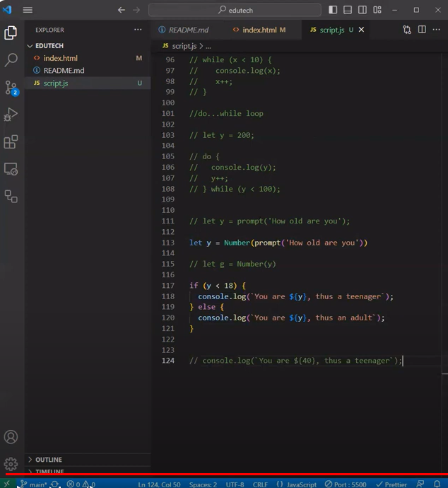The height and width of the screenshot is (488, 448).
Task: Toggle the secondary side bar layout button
Action: [362, 10]
